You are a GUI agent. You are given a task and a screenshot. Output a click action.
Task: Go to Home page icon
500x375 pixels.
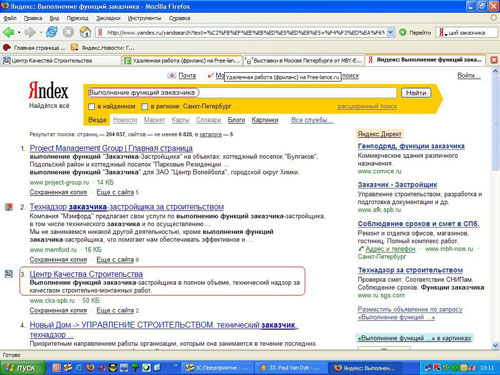[85, 32]
